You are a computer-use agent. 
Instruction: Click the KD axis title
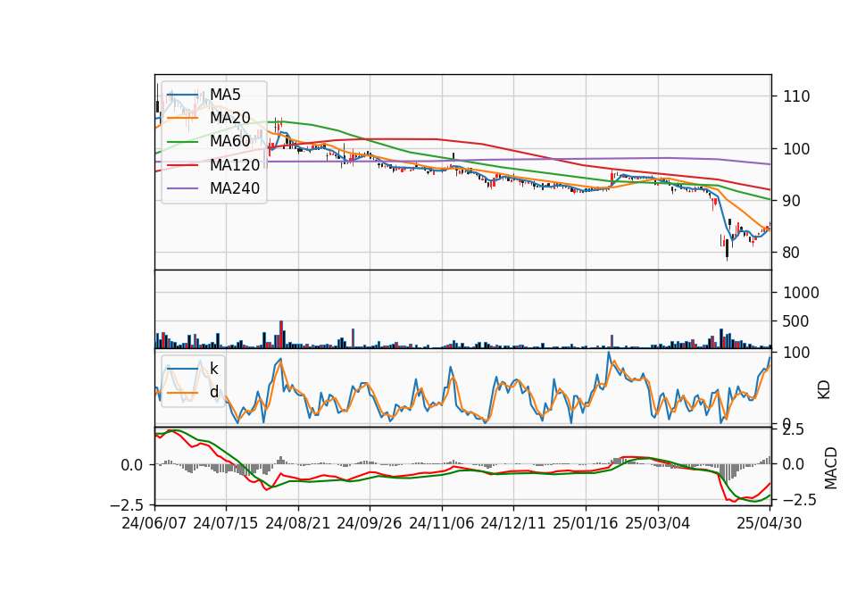(x=824, y=390)
